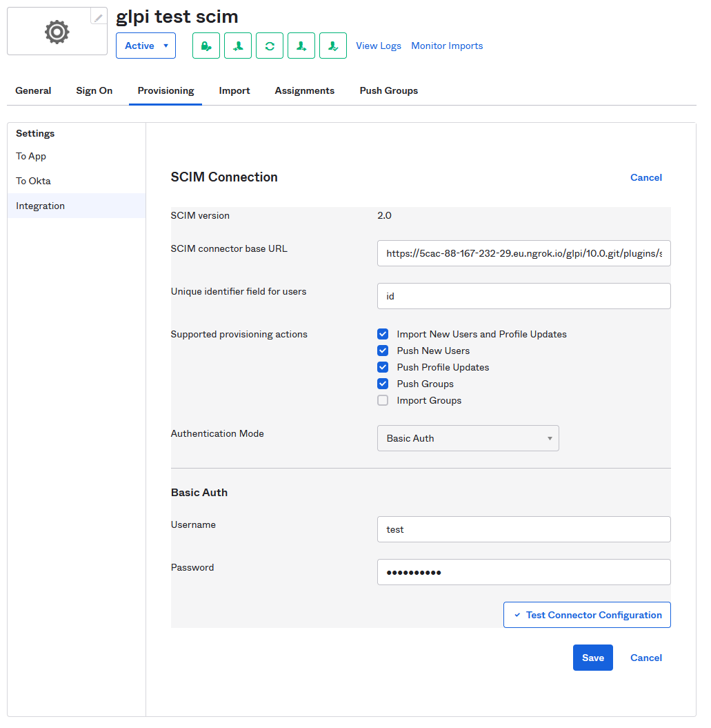The width and height of the screenshot is (711, 728).
Task: Click the SCIM Connection heading
Action: point(224,177)
